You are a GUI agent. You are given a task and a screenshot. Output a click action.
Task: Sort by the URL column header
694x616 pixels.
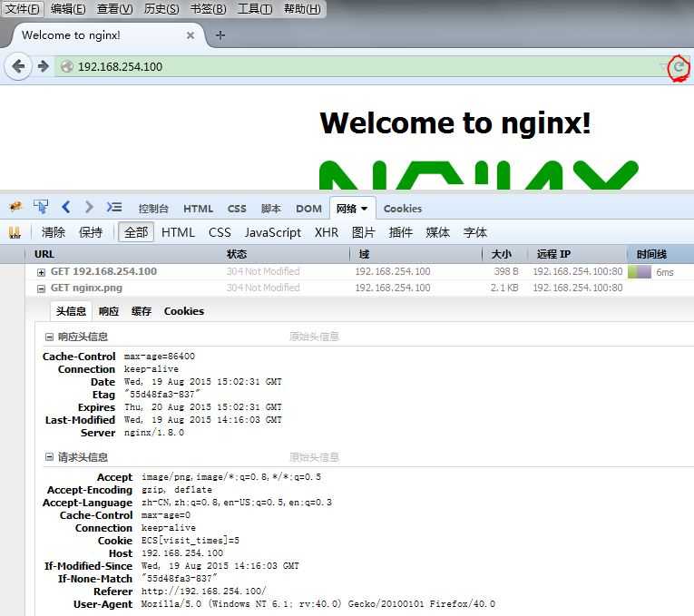point(125,254)
